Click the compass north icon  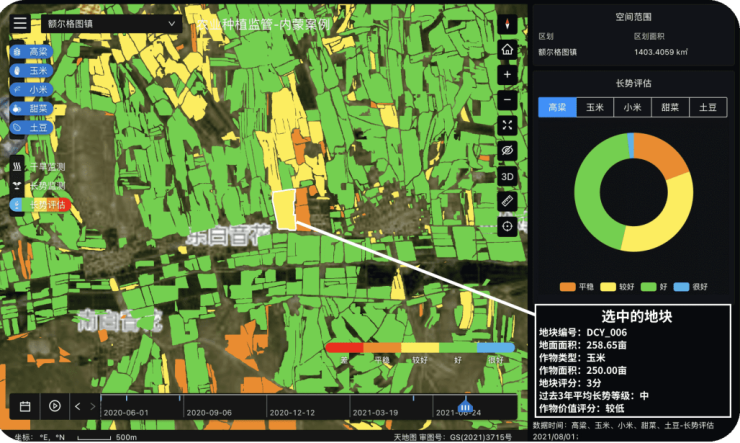[507, 24]
